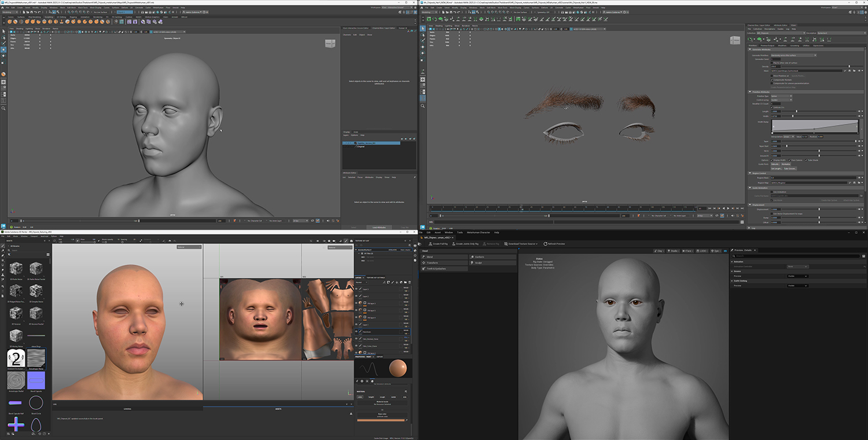Open Grooms Preview visibility dropdown
Screen dimensions: 868x440
click(x=797, y=276)
